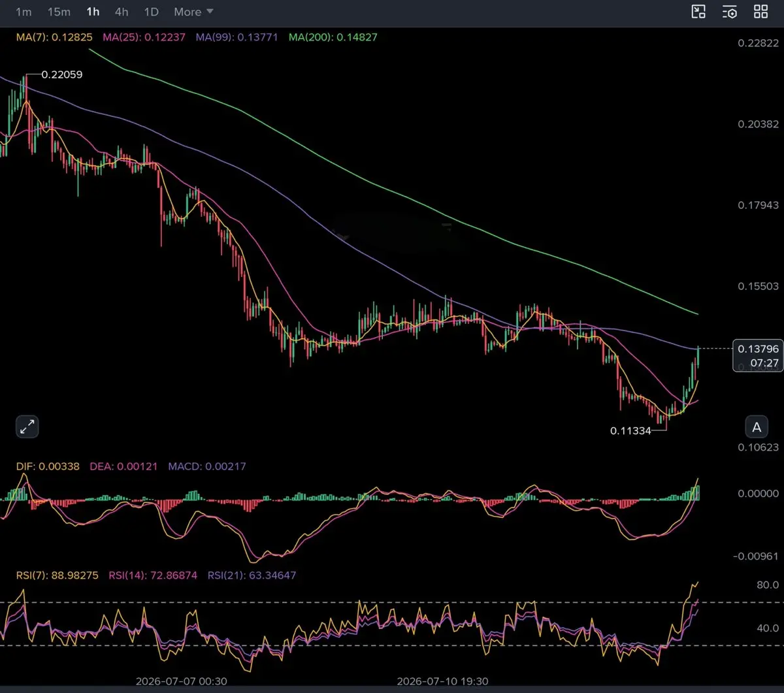
Task: Switch to the 4h timeframe
Action: (x=122, y=12)
